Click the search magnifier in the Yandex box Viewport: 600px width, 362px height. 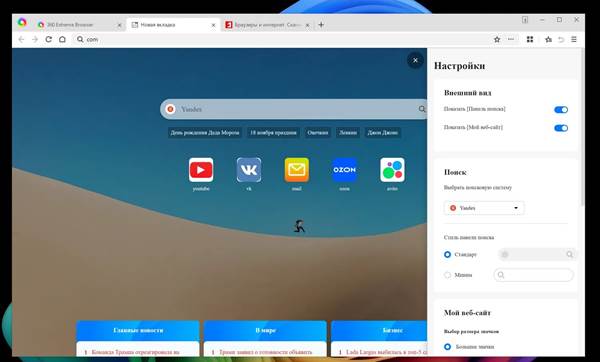(x=422, y=109)
